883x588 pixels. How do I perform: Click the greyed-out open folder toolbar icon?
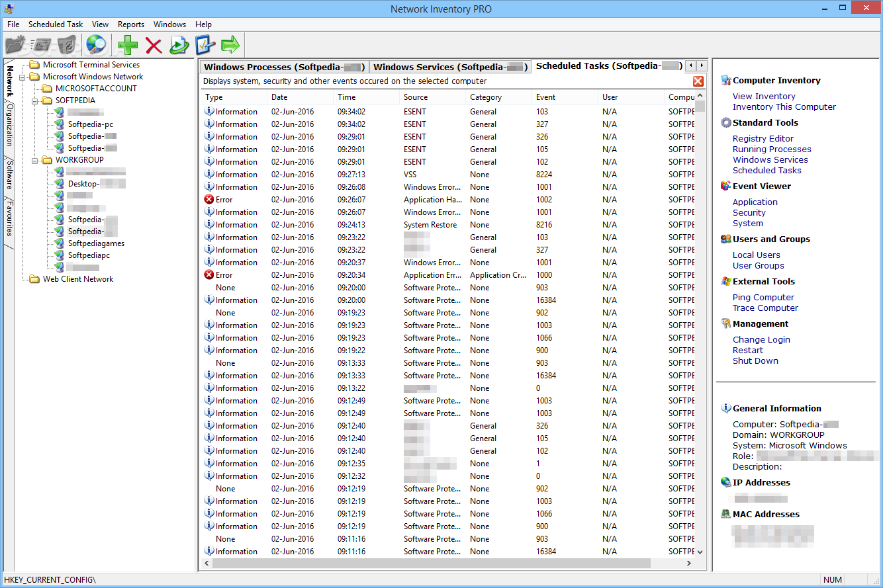15,45
